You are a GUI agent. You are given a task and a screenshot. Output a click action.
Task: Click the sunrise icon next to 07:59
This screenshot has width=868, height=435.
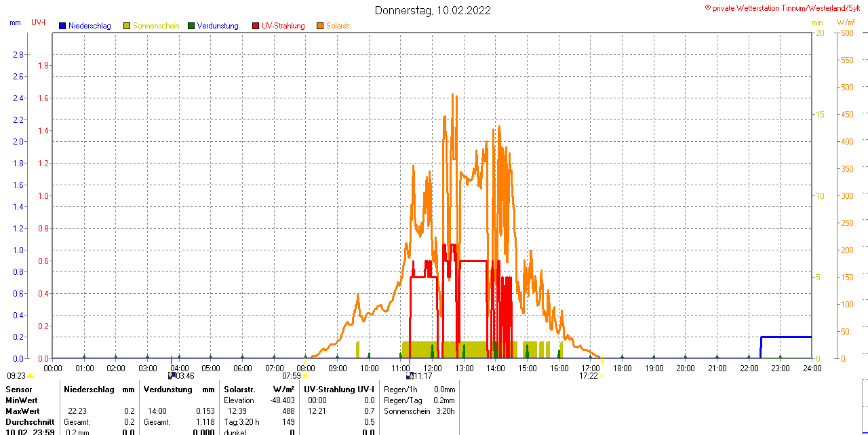pyautogui.click(x=305, y=376)
